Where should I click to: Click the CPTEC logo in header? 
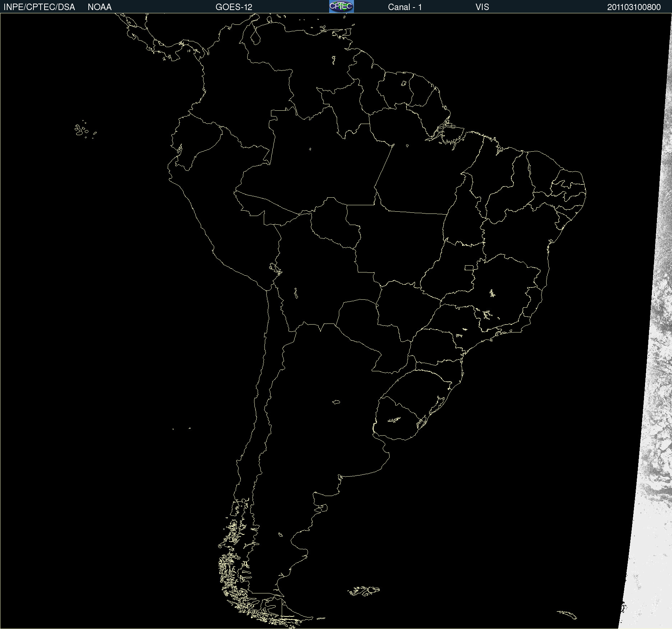point(341,6)
